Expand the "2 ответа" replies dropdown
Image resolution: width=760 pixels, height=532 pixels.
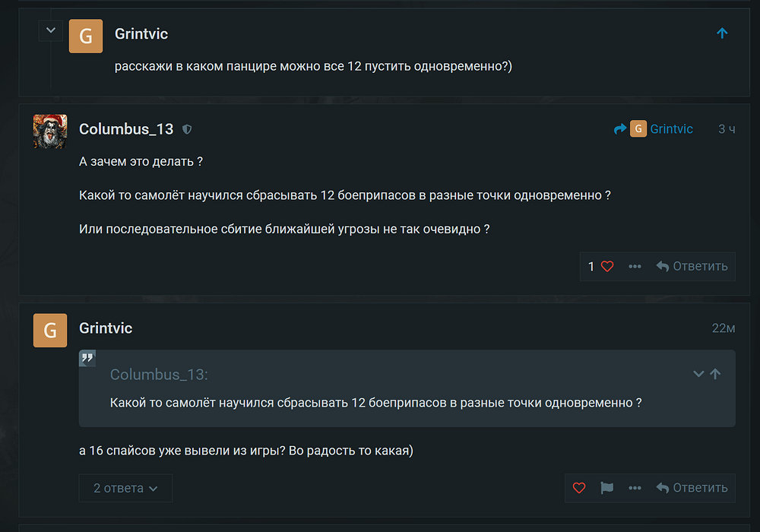125,488
